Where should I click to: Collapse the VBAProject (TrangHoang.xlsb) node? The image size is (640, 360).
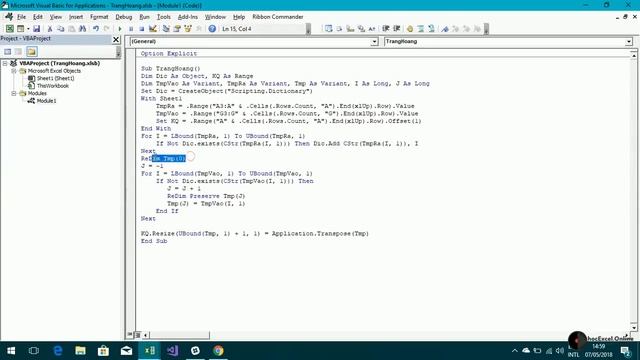coord(5,63)
